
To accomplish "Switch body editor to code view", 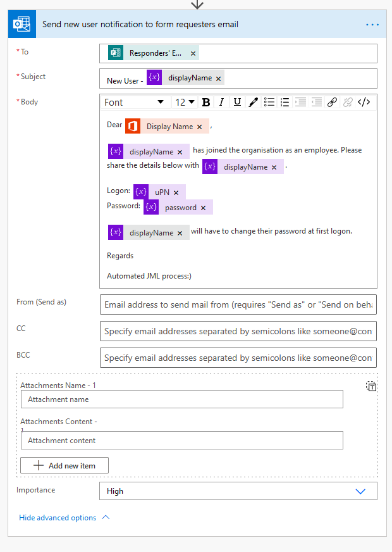I will point(364,103).
